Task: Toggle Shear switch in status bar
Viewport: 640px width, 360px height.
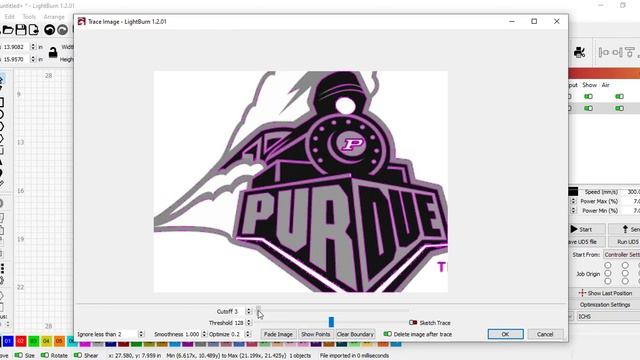Action: (x=78, y=355)
